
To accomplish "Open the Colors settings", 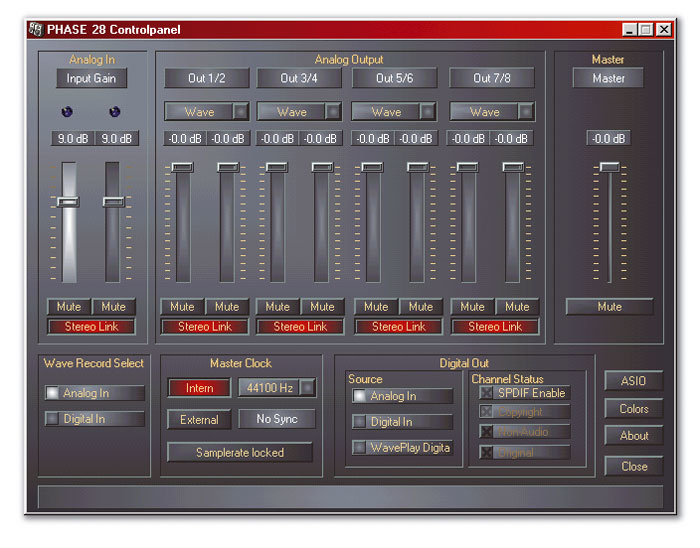I will coord(633,409).
